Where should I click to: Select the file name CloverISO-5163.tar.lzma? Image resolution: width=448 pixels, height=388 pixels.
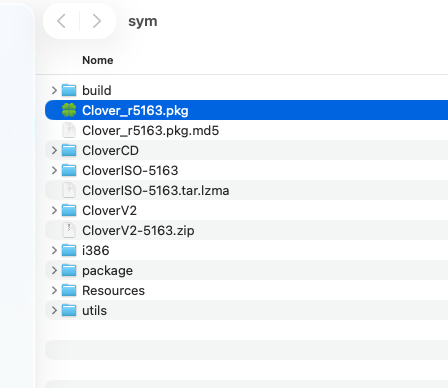coord(156,191)
